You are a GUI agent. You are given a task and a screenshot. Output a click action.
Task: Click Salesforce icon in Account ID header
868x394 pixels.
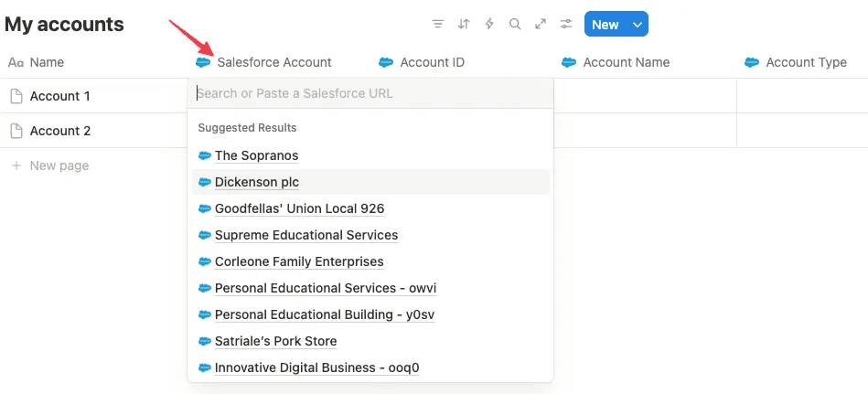coord(386,62)
